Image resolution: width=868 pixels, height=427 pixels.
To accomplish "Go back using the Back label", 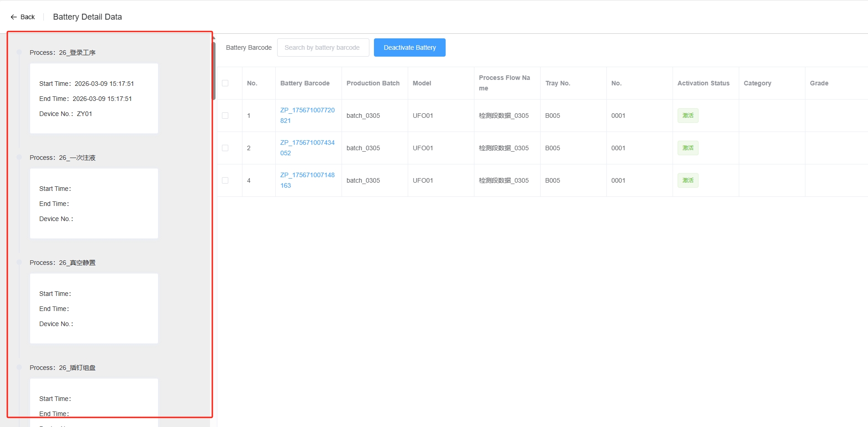I will coord(27,17).
